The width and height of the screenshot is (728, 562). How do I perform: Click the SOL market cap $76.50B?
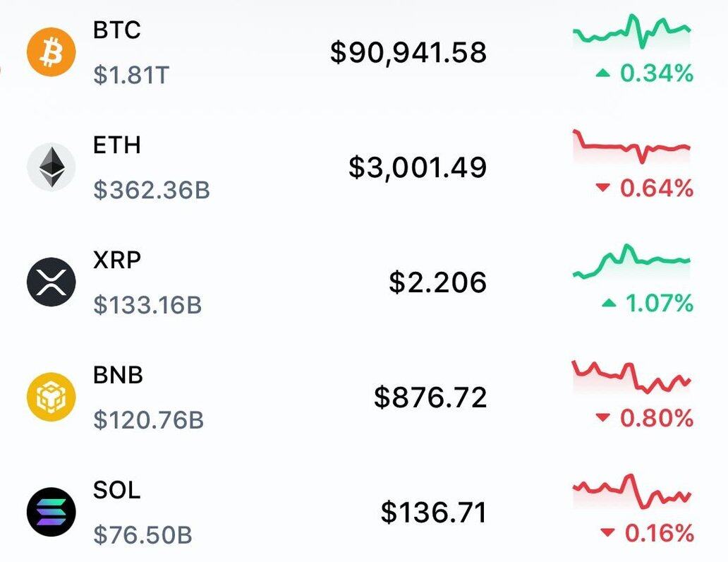142,534
